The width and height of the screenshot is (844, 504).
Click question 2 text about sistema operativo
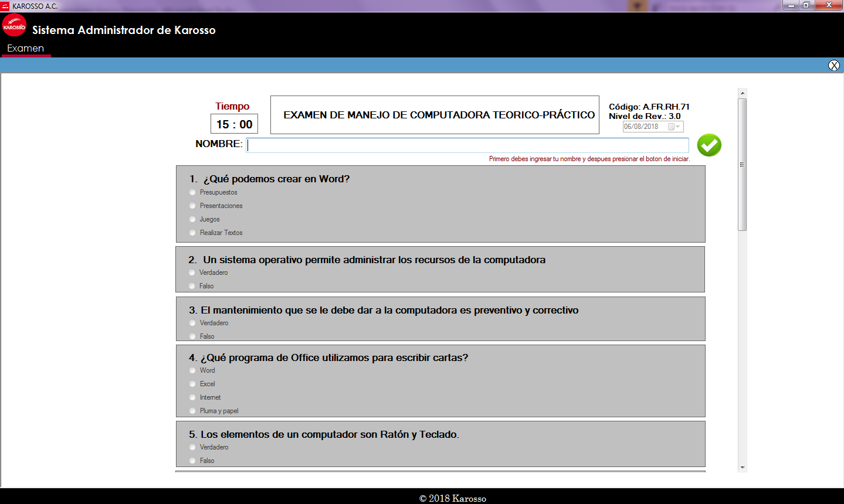coord(367,260)
